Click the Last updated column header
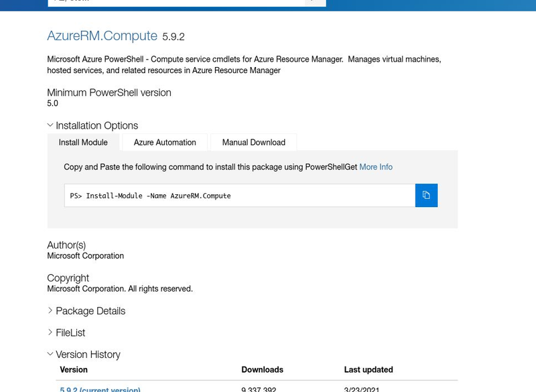This screenshot has height=392, width=536. (368, 369)
